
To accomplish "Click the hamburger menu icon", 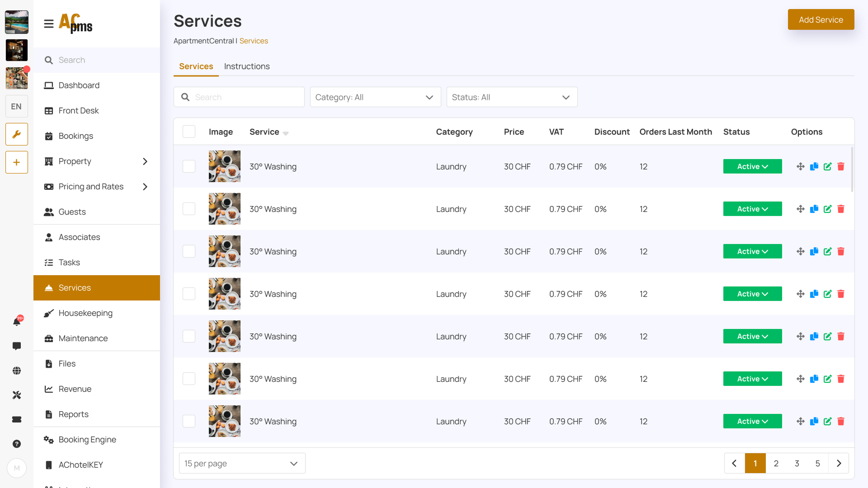I will point(49,23).
